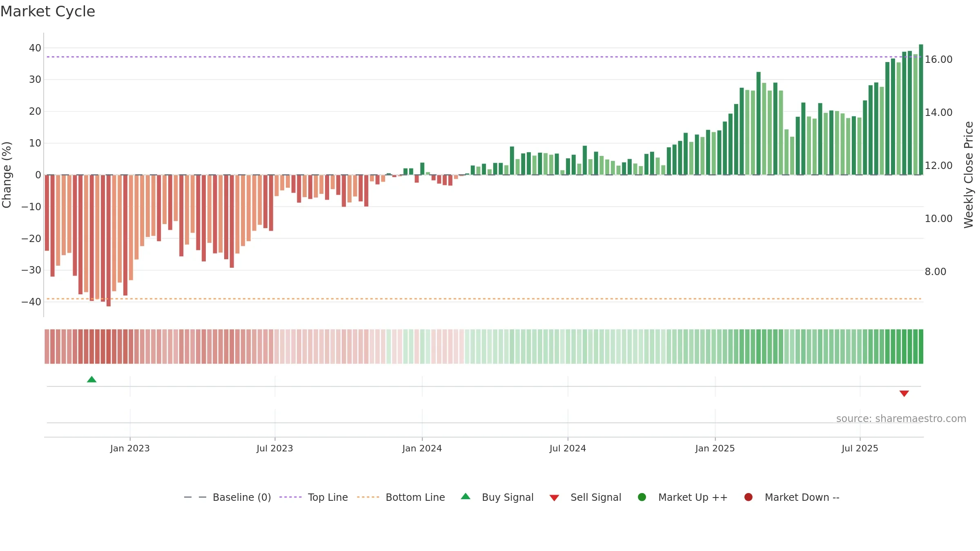Click the 30 tick on Change axis

(35, 79)
